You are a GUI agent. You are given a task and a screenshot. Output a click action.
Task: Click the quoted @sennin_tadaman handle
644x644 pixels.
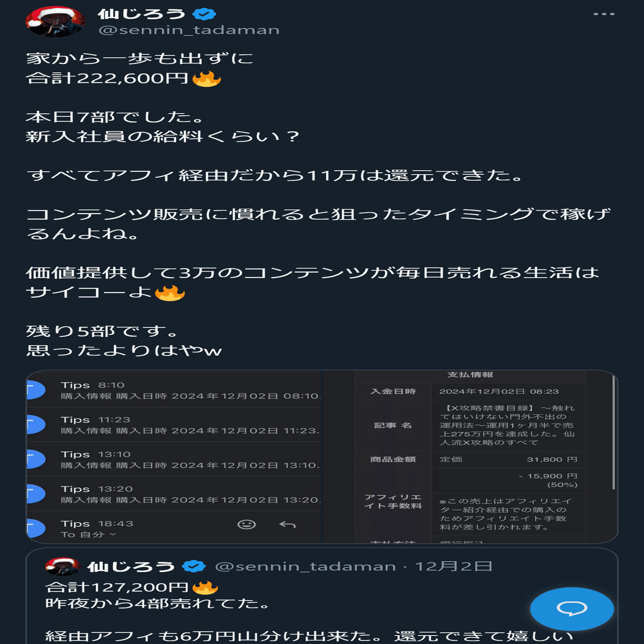click(305, 566)
